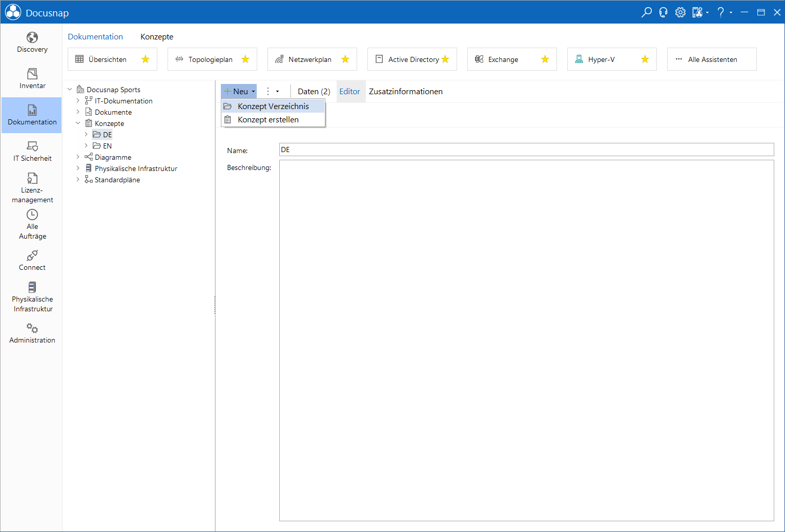785x532 pixels.
Task: Open the Discovery module in sidebar
Action: [x=32, y=42]
